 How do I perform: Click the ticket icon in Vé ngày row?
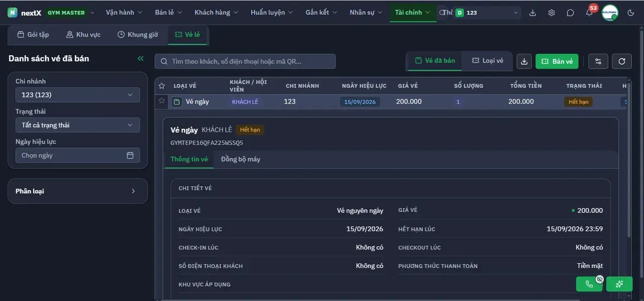click(x=177, y=102)
